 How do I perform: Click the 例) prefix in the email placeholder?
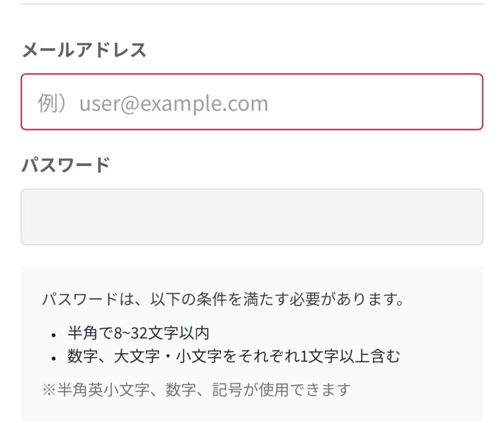coord(52,103)
